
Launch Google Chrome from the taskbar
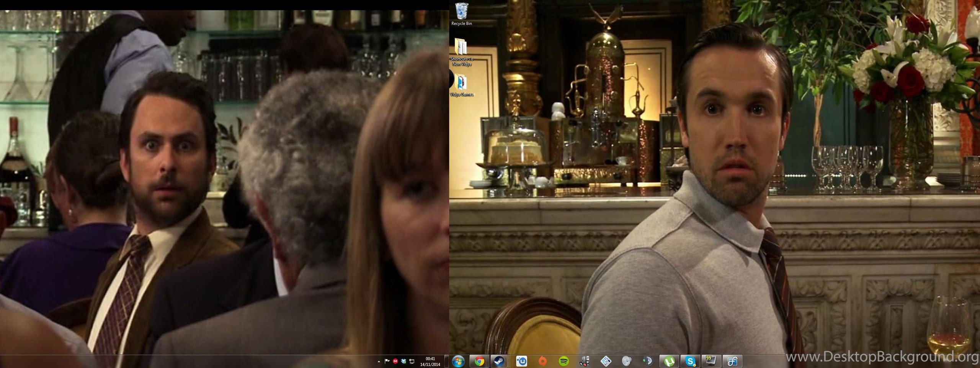[479, 361]
